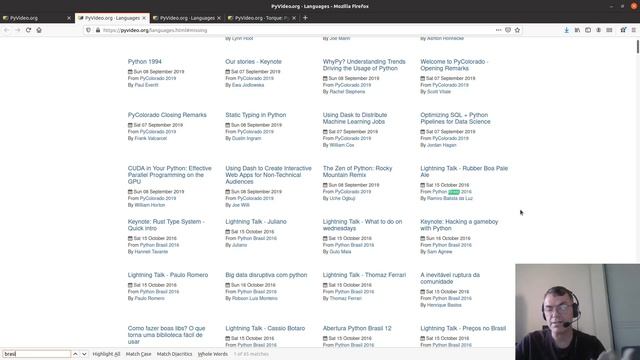Click speaker name Dustin Ingram
This screenshot has width=640, height=360.
click(x=247, y=138)
